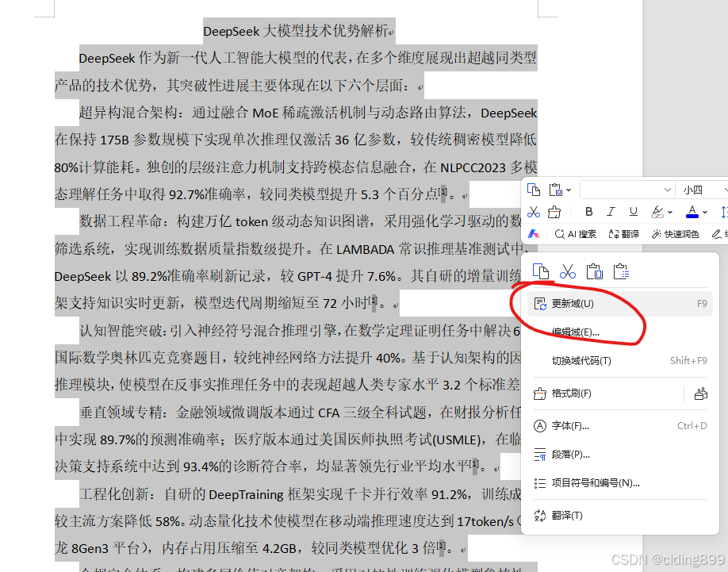Click 快速润色 in the mini toolbar

(676, 234)
